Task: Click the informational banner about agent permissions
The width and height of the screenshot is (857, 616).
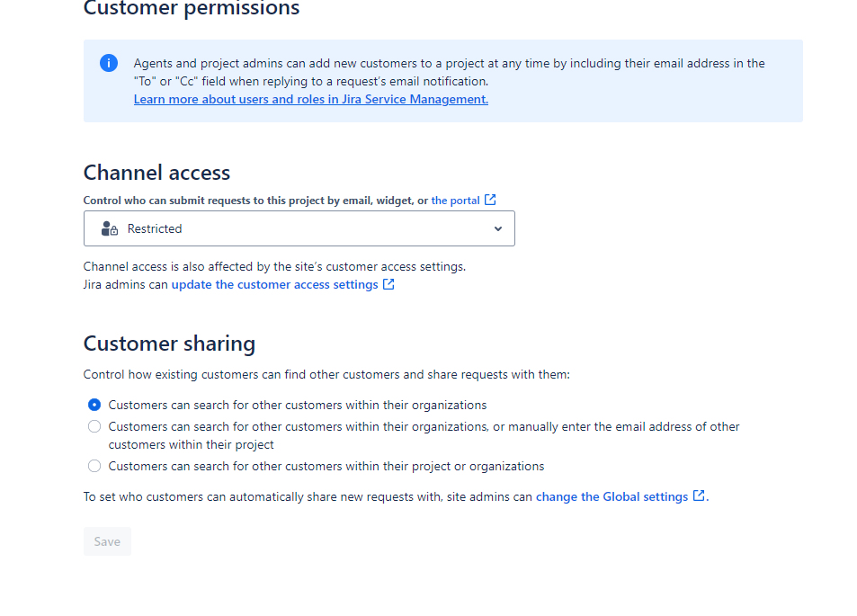Action: 442,80
